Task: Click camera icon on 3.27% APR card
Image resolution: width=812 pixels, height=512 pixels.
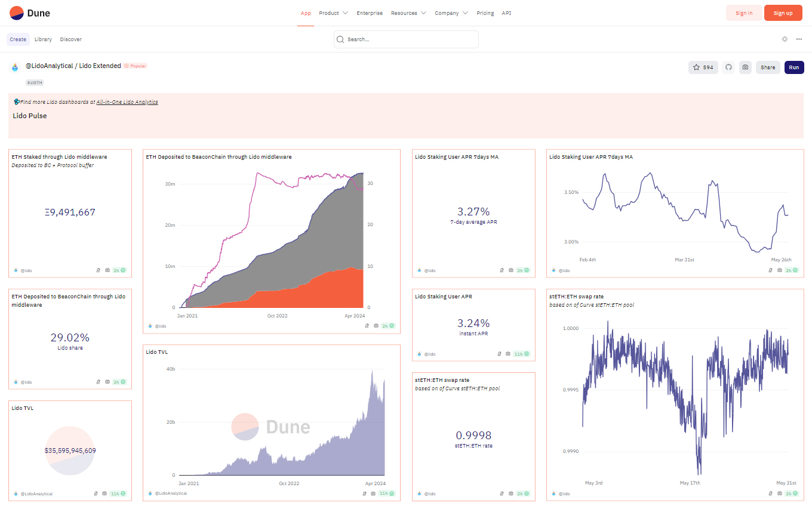Action: 511,270
